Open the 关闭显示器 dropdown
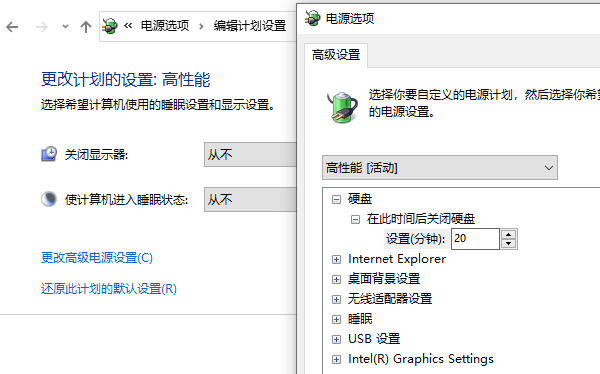The image size is (600, 374). point(250,155)
